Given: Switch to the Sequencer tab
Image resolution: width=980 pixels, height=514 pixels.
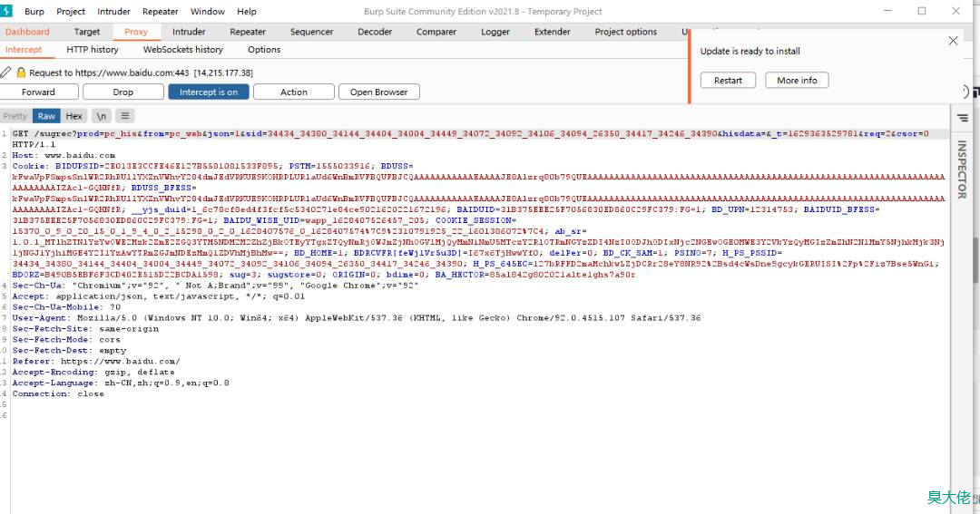Looking at the screenshot, I should [x=311, y=32].
